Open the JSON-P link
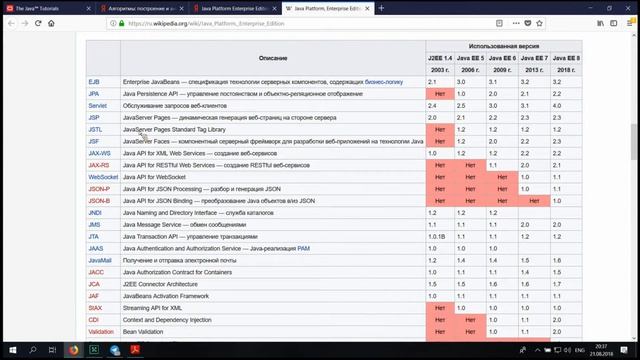This screenshot has width=640, height=360. tap(99, 189)
